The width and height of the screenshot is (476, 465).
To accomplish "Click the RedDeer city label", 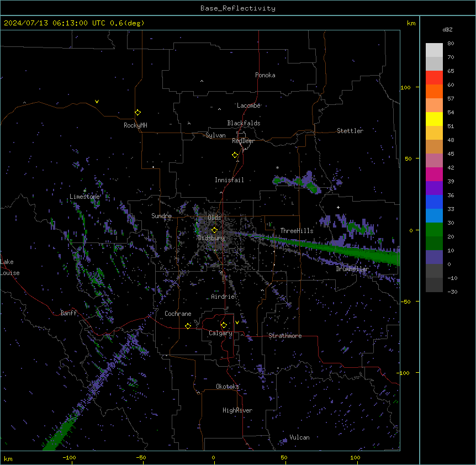I will [x=243, y=141].
